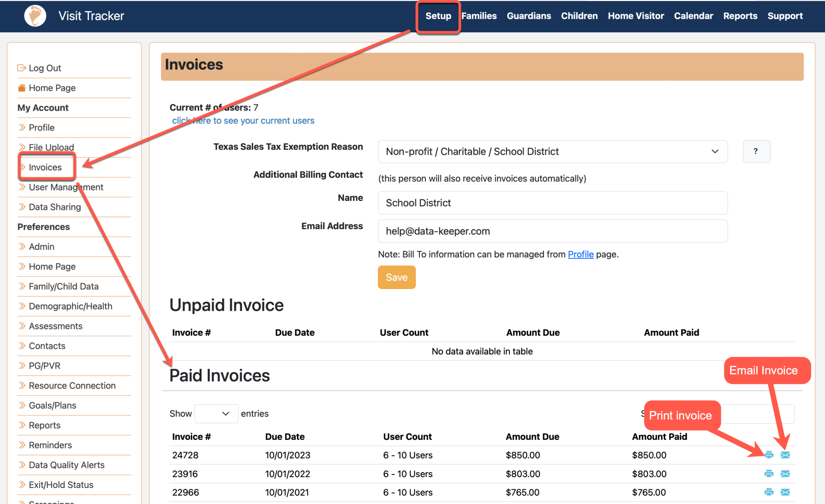Viewport: 825px width, 504px height.
Task: Email invoice 22966
Action: click(x=785, y=492)
